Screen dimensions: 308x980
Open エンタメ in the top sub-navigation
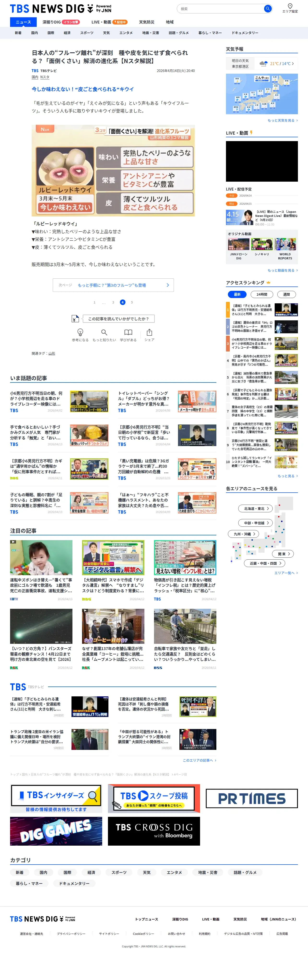coord(126,33)
